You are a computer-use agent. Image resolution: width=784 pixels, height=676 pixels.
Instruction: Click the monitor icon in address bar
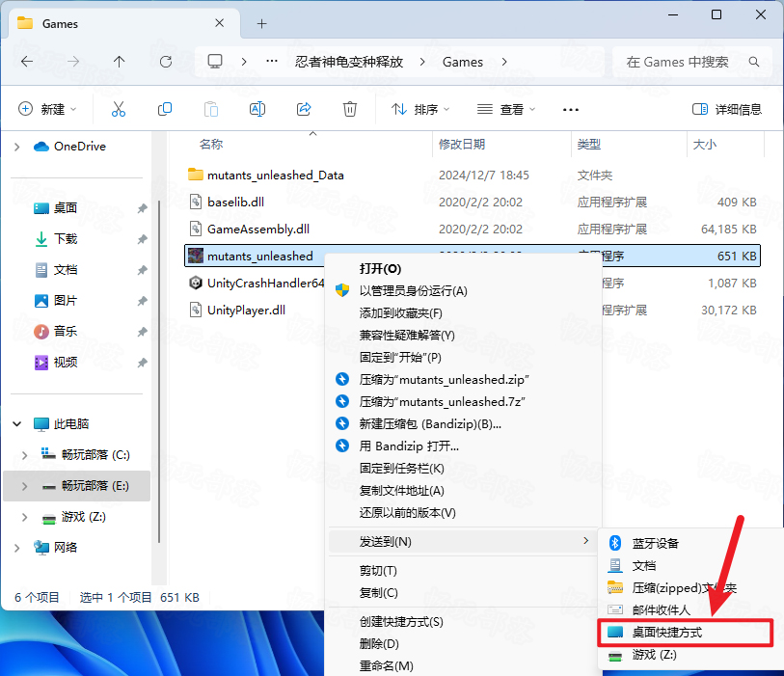[215, 62]
